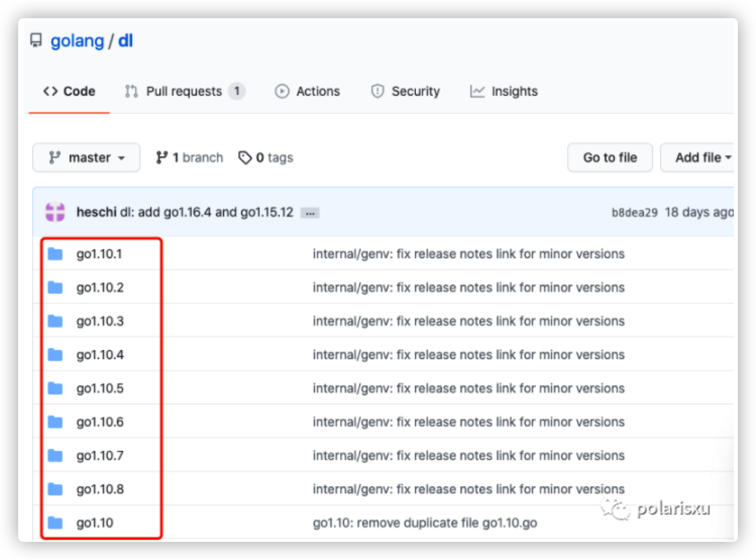Open the go1.10.8 directory
Viewport: 756px width, 560px height.
[100, 489]
